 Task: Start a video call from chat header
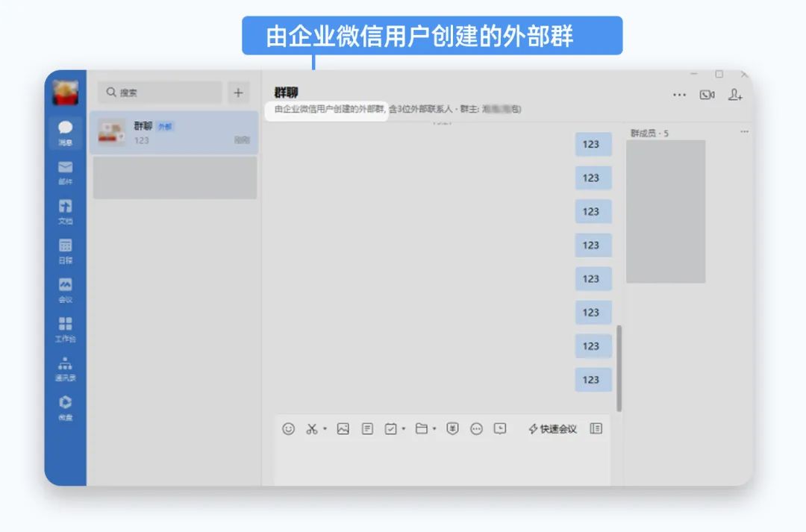pos(707,95)
